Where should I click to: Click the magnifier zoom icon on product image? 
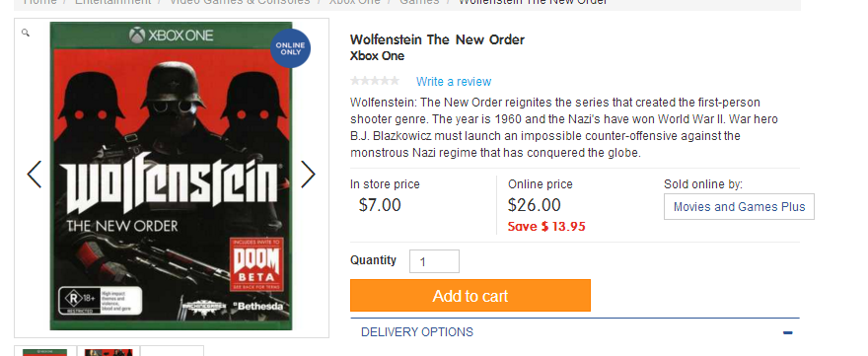pos(26,34)
